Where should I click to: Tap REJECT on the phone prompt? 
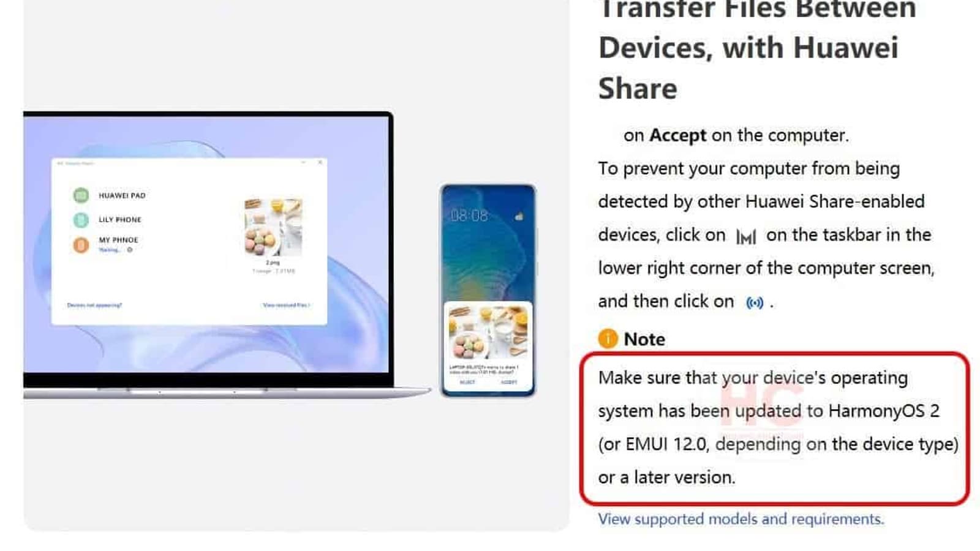[467, 382]
